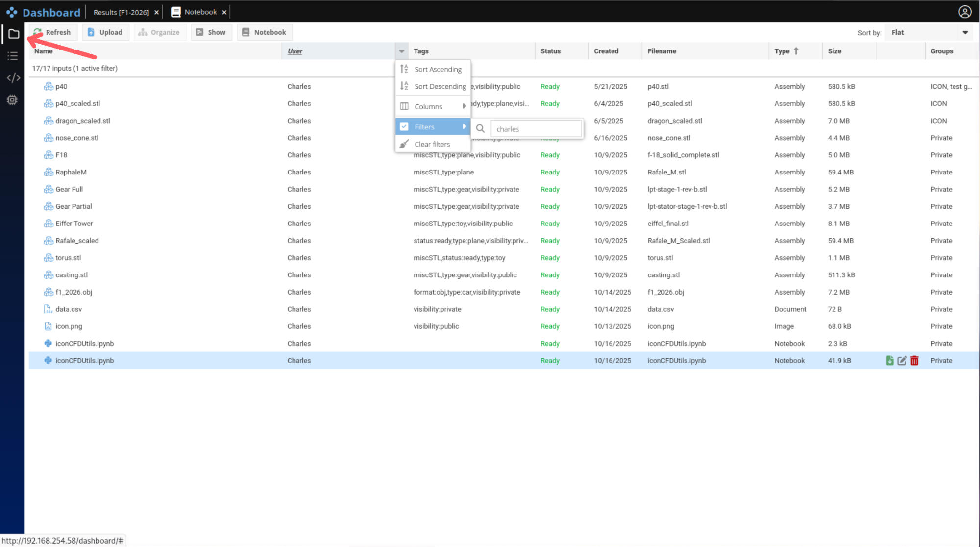Click the Upload button

pyautogui.click(x=105, y=32)
